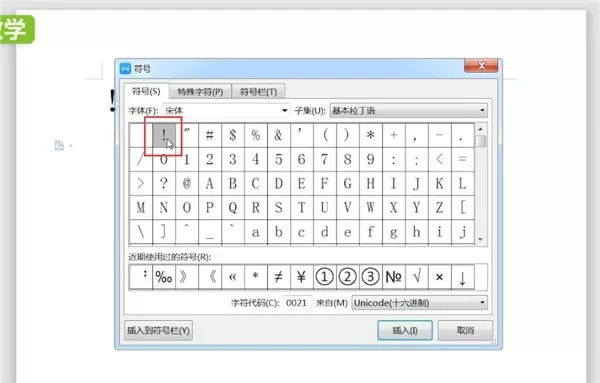Click the 字符代码 character code field
Screen dimensions: 600x383
(297, 303)
